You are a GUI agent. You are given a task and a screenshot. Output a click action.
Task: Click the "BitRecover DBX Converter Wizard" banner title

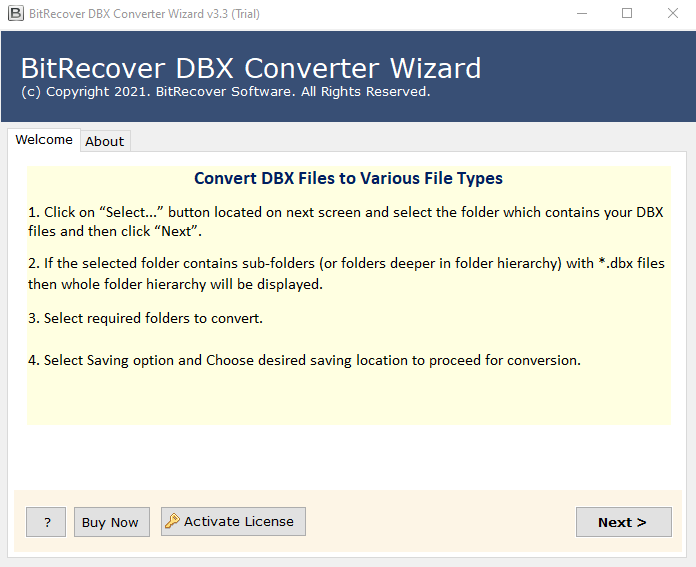pos(251,68)
